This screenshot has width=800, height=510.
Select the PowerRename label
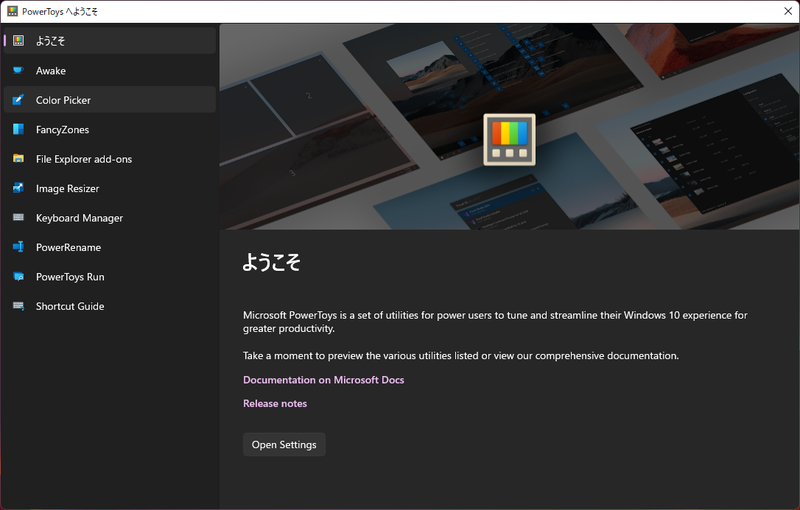68,247
